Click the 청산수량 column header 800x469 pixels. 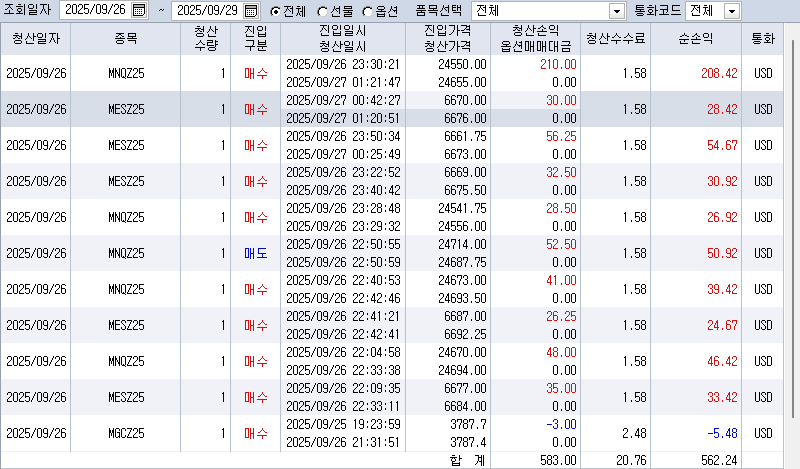206,38
